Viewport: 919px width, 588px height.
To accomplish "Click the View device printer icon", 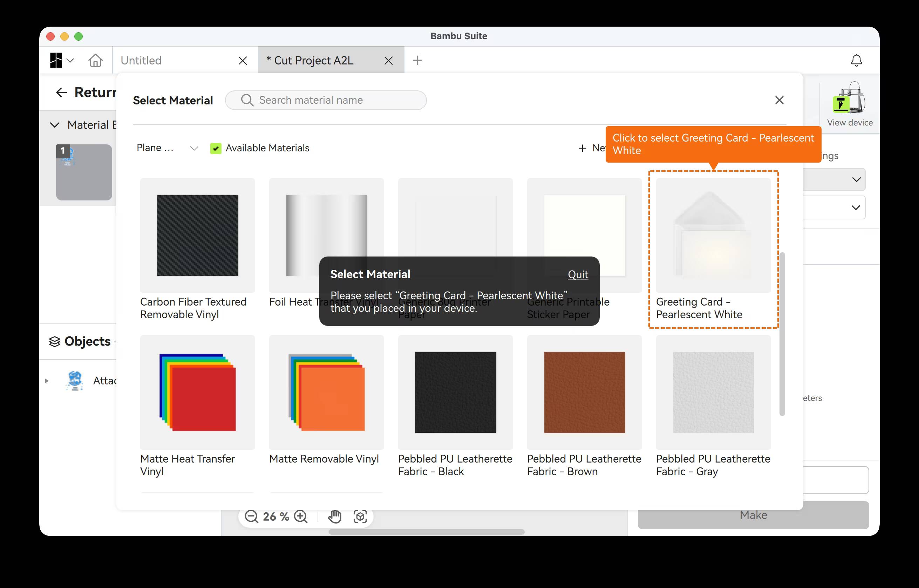I will click(849, 97).
